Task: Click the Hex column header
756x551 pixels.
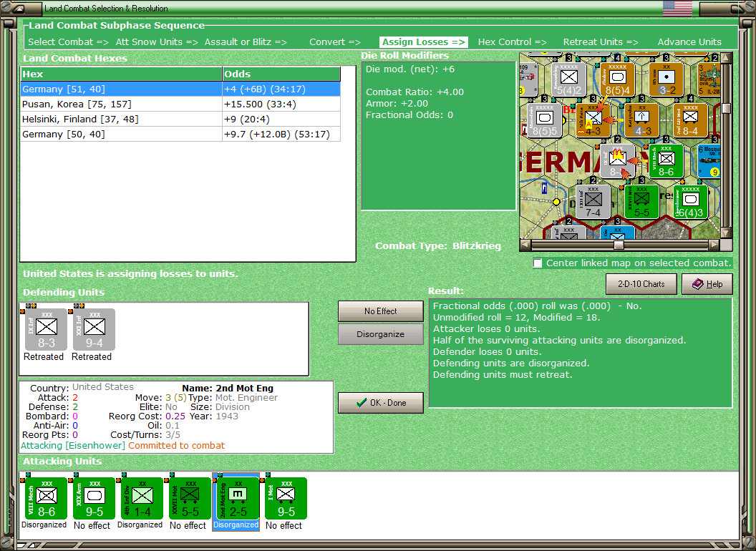Action: [x=121, y=74]
